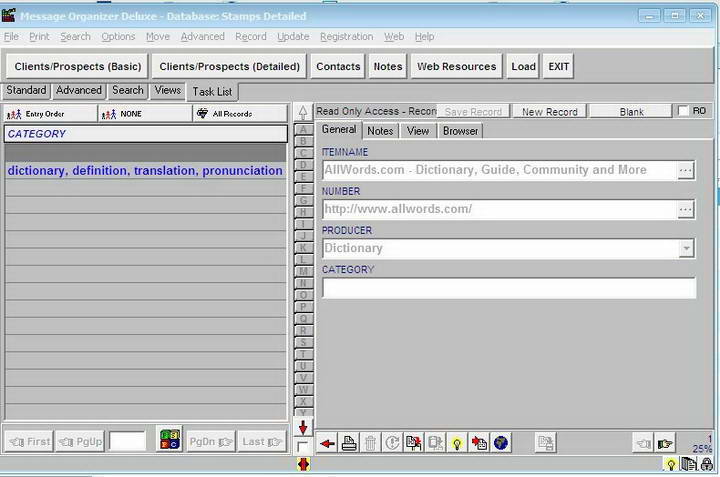Open the PRODUCER dropdown arrow
This screenshot has height=477, width=720.
pyautogui.click(x=686, y=248)
